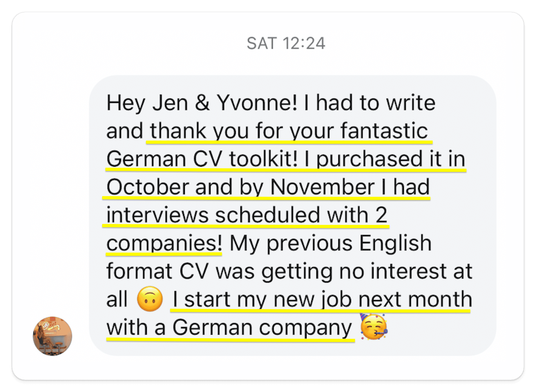
Task: Click the words "I had" after November
Action: (x=406, y=187)
